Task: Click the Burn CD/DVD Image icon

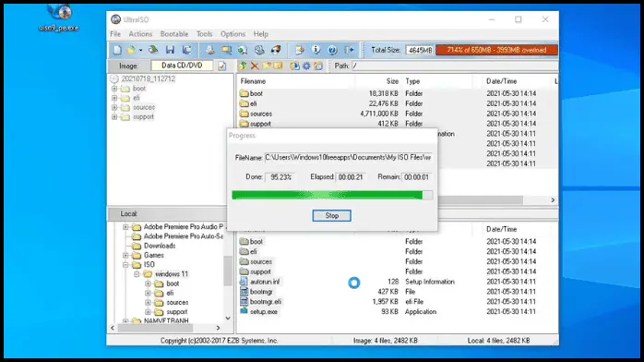Action: (x=276, y=50)
